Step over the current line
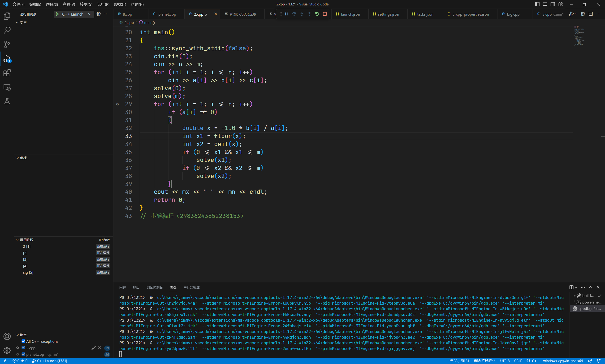 point(294,14)
